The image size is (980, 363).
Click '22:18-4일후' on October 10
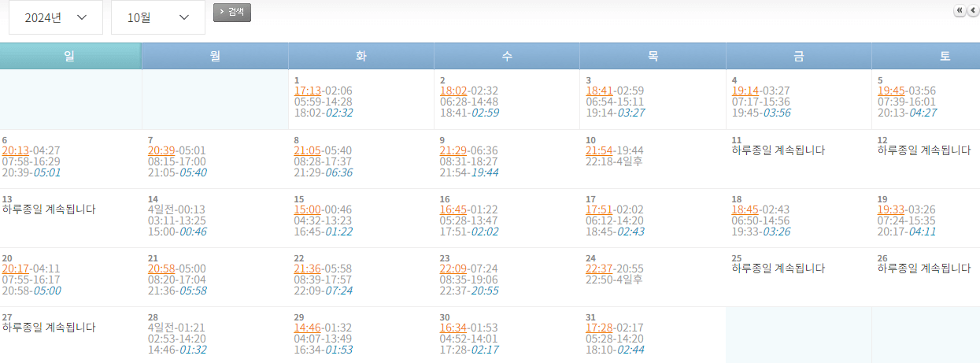coord(614,162)
